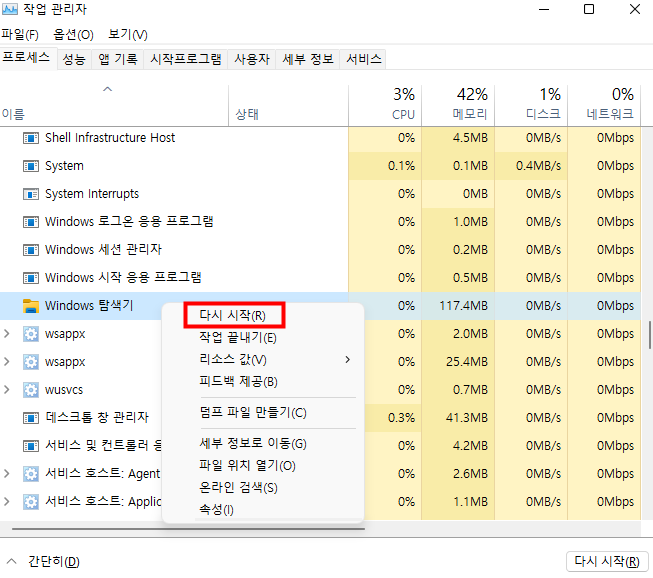
Task: Select the Windows 로그온 응용 프로그램 row
Action: [x=320, y=222]
